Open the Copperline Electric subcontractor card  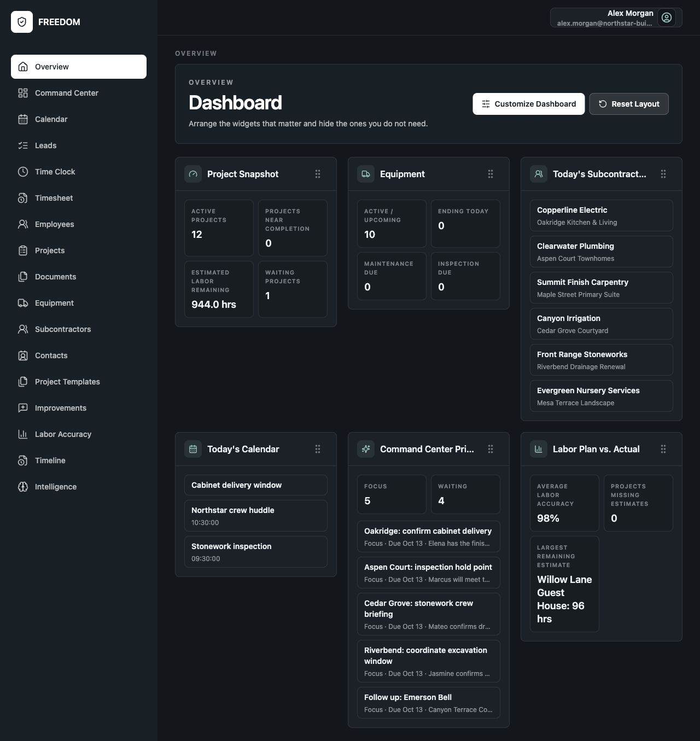[602, 215]
